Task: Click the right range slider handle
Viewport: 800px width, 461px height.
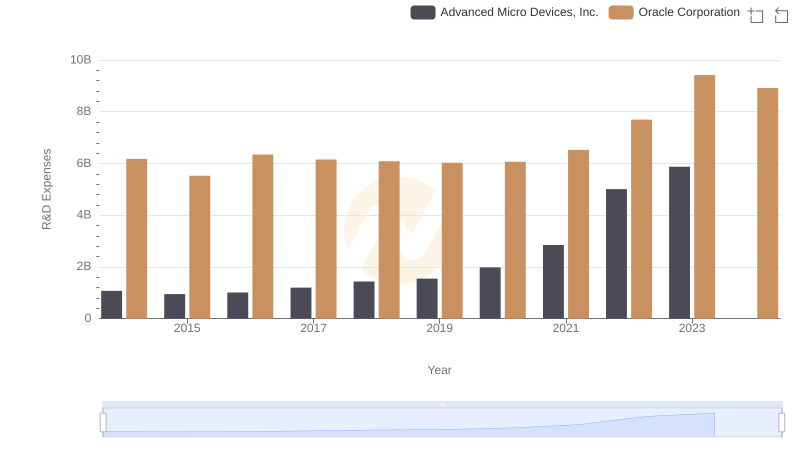Action: coord(782,423)
